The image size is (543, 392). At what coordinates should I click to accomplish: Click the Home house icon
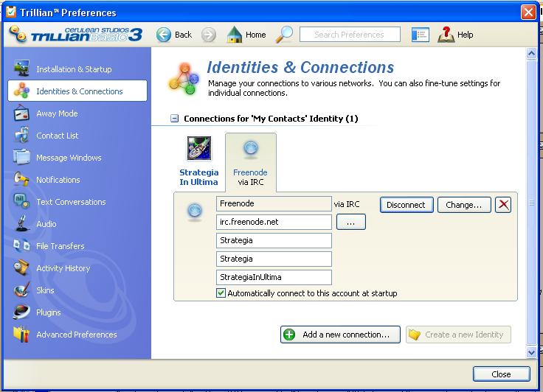coord(235,35)
